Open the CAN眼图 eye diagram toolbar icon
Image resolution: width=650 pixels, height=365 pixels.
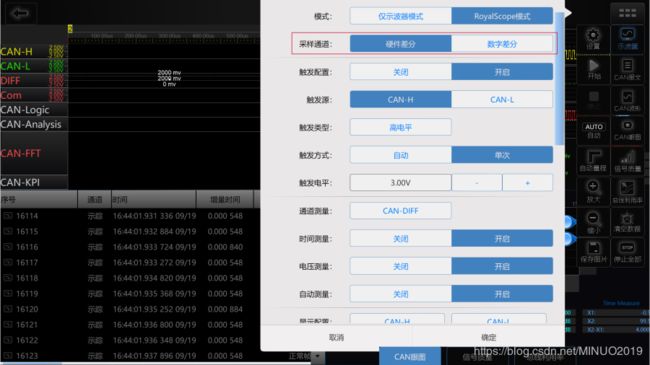point(627,130)
